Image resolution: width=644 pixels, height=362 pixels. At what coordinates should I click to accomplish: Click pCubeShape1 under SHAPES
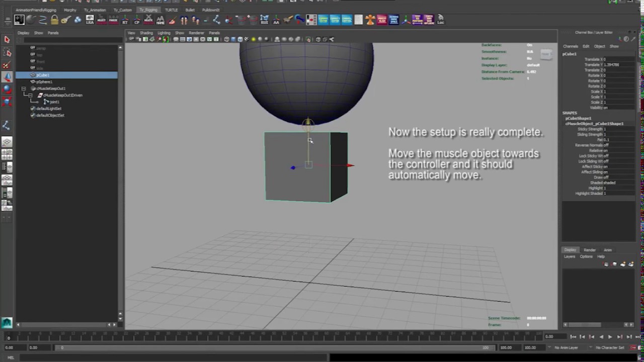point(578,118)
